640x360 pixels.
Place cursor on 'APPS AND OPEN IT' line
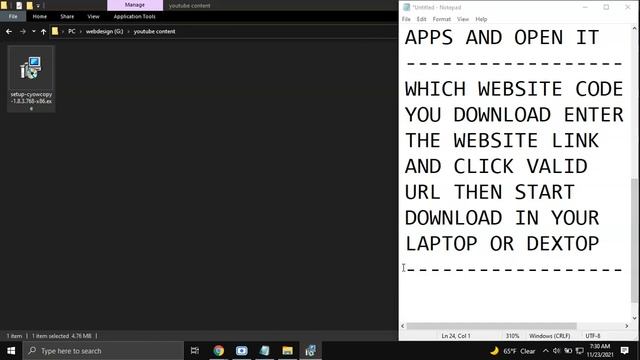502,38
